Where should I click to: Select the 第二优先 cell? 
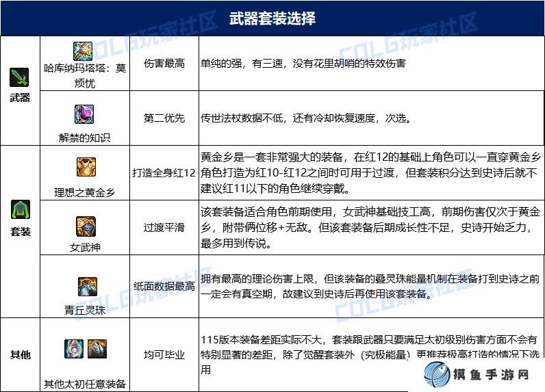[164, 118]
